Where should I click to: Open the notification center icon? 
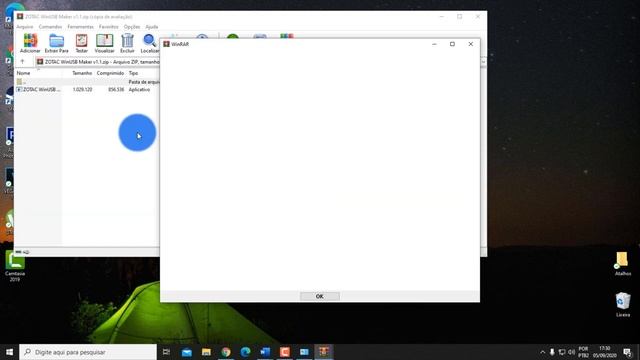point(627,352)
